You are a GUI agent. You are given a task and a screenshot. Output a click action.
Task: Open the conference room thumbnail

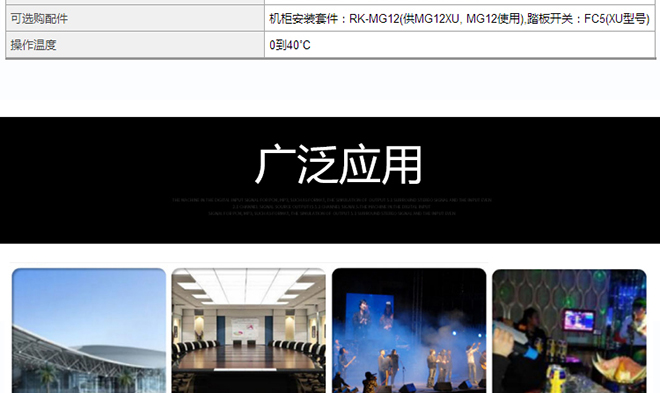(248, 331)
